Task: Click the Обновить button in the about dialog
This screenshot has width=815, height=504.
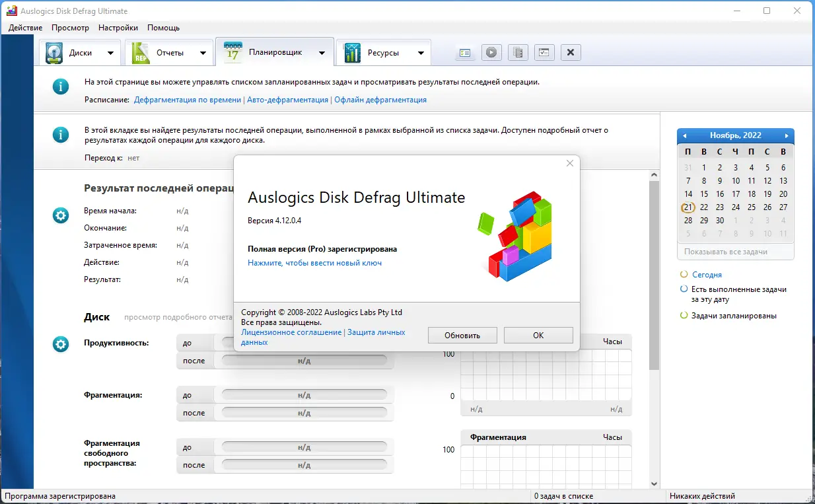Action: [x=462, y=335]
